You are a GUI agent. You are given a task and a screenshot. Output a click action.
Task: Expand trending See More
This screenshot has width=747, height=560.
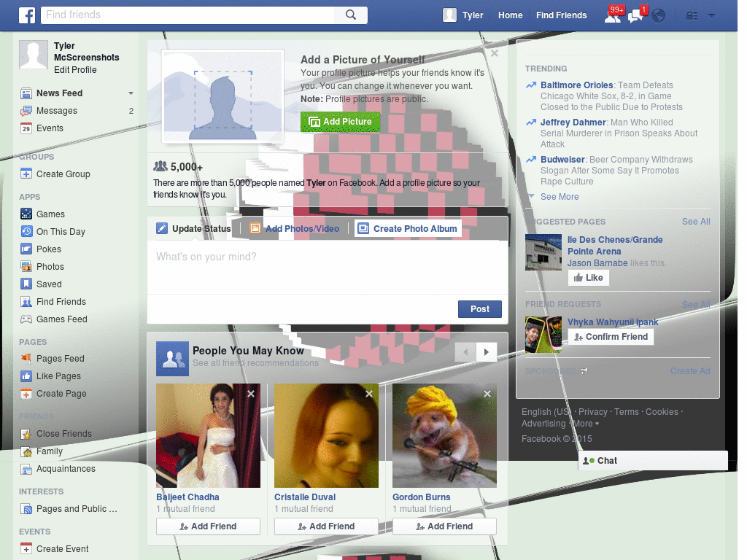tap(560, 197)
